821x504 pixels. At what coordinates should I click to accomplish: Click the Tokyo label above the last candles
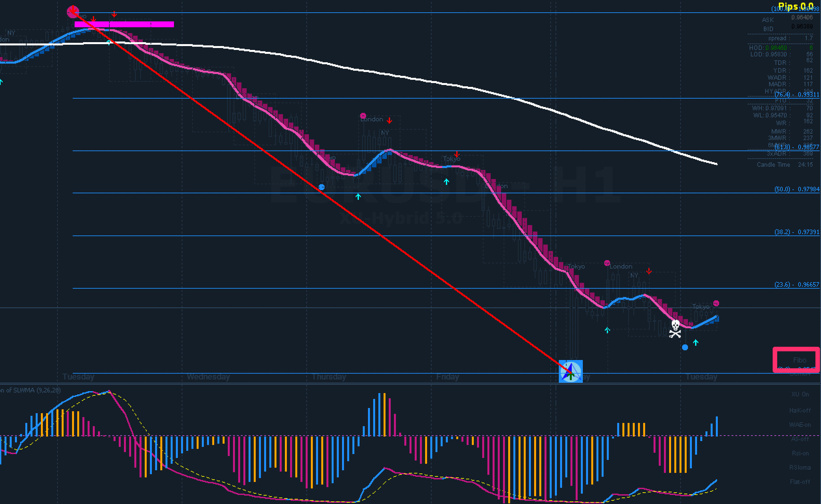pos(701,306)
